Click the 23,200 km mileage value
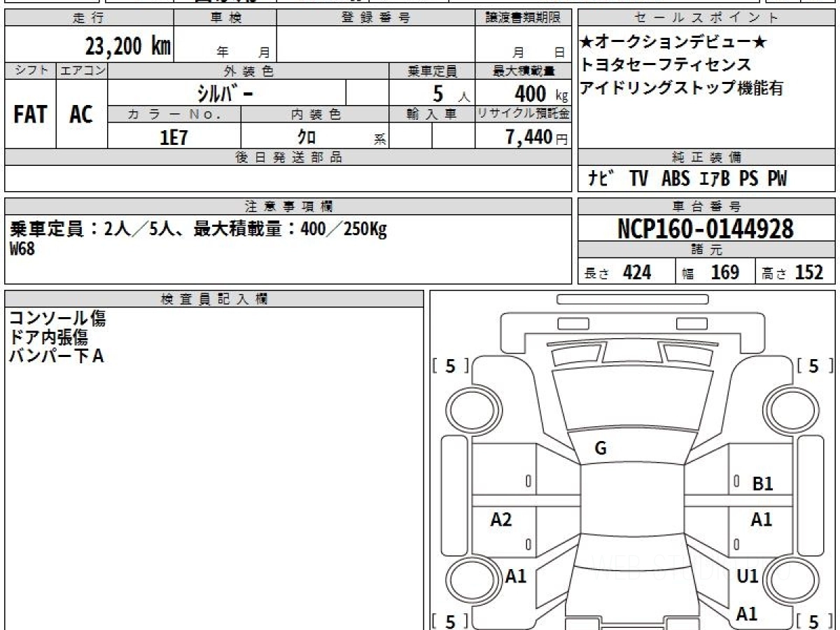840x630 pixels. pyautogui.click(x=128, y=46)
